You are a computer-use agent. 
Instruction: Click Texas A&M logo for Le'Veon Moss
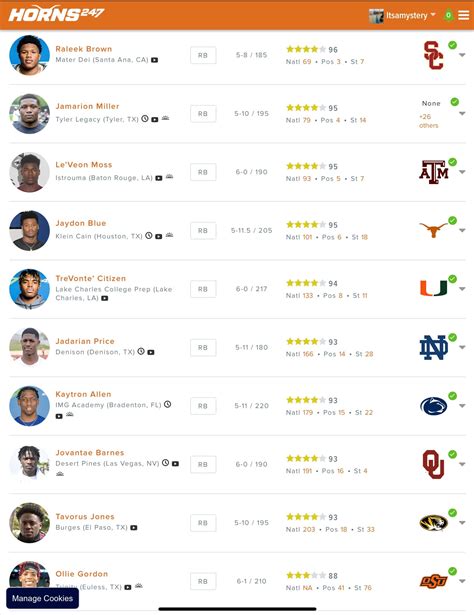point(433,172)
